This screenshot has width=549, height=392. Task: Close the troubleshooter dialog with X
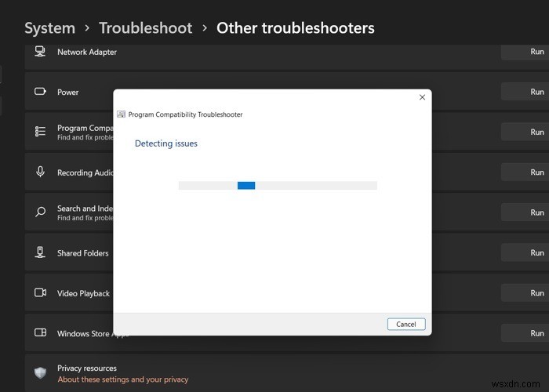(x=422, y=97)
